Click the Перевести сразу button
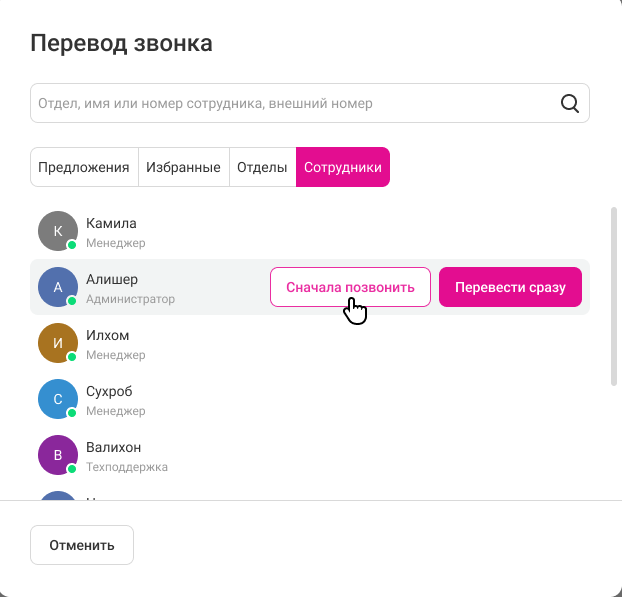 click(x=510, y=287)
